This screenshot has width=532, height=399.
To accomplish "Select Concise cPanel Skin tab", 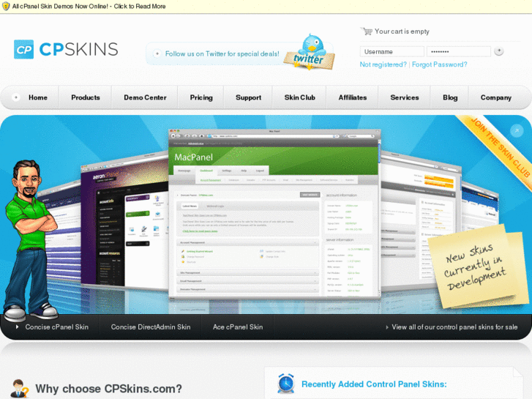I will pyautogui.click(x=56, y=327).
